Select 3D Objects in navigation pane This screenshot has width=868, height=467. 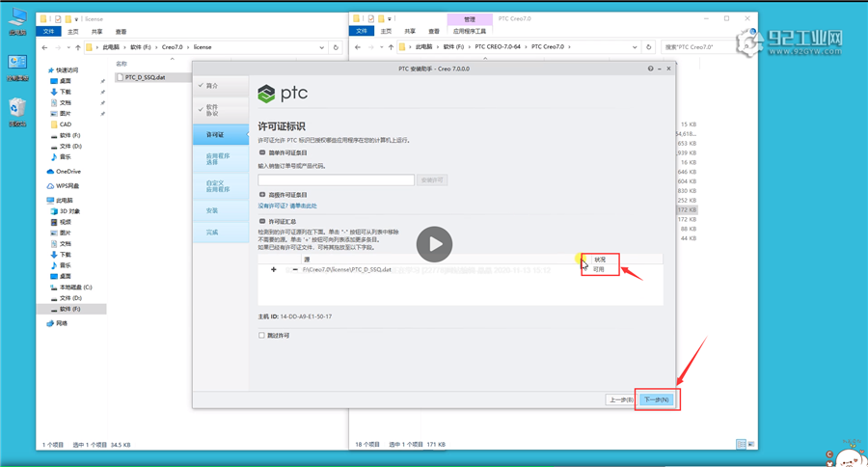point(69,211)
